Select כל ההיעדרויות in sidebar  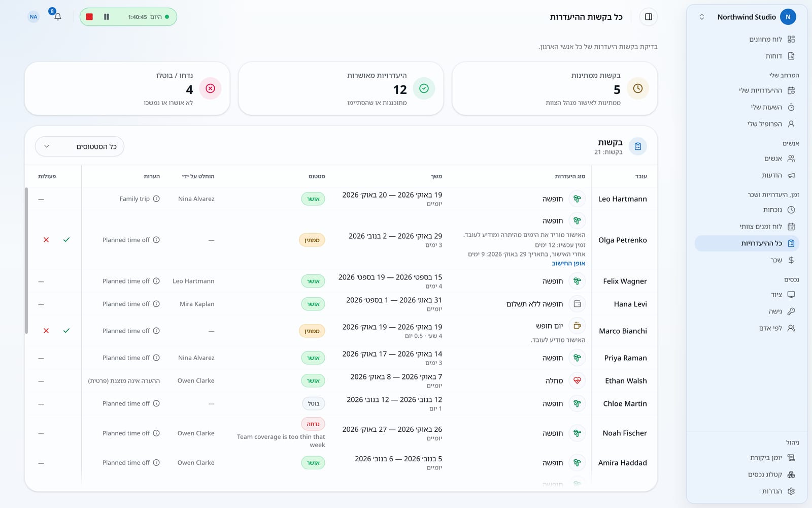[747, 243]
